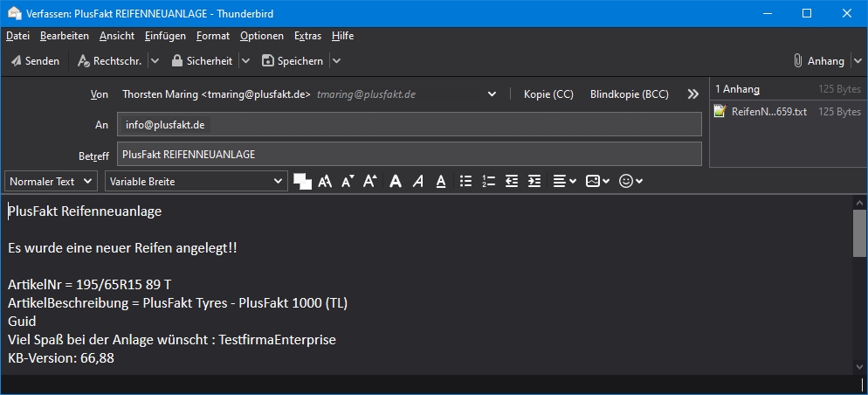The width and height of the screenshot is (868, 395).
Task: Apply bulleted list
Action: point(466,181)
